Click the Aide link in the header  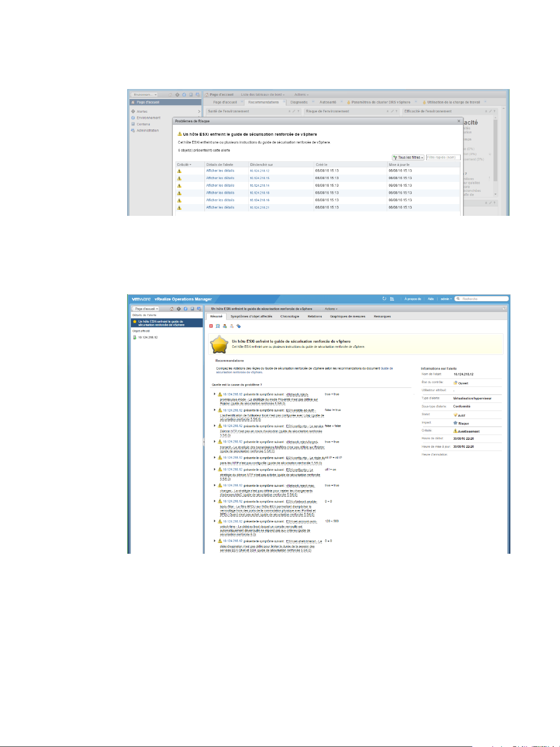coord(430,299)
